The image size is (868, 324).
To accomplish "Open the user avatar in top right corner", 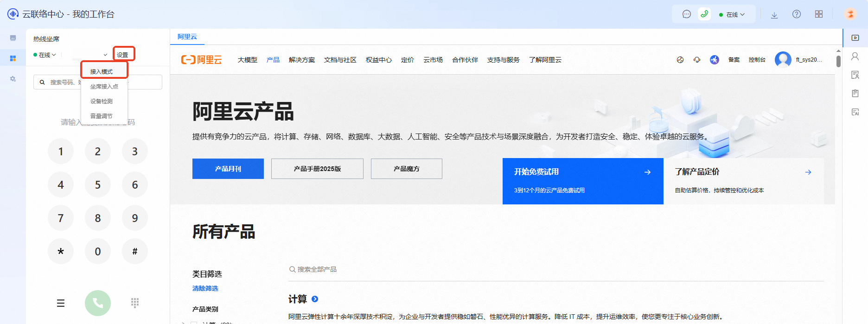I will point(850,14).
